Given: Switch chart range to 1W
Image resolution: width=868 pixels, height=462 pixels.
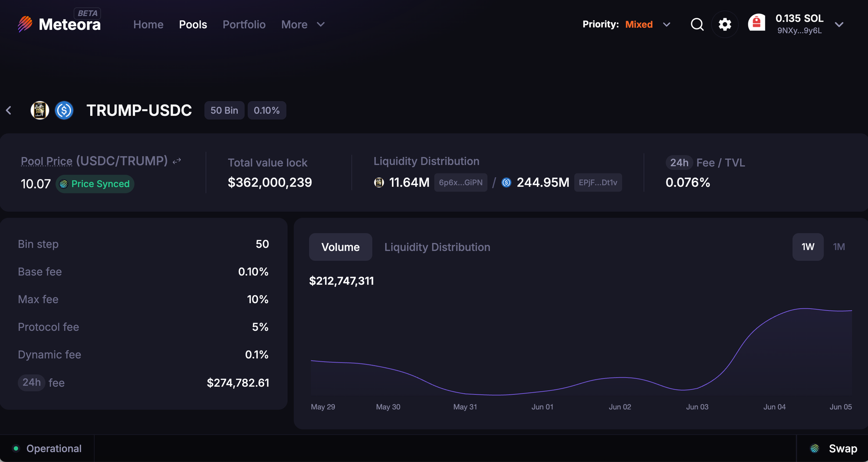Looking at the screenshot, I should (x=808, y=247).
